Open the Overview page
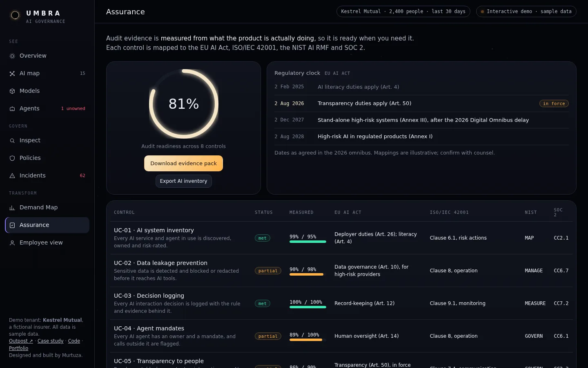 47,56
